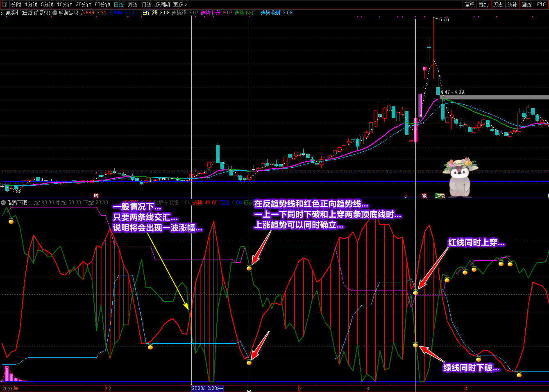This screenshot has width=549, height=392.
Task: Open the 画线 drawing tools
Action: tap(526, 5)
